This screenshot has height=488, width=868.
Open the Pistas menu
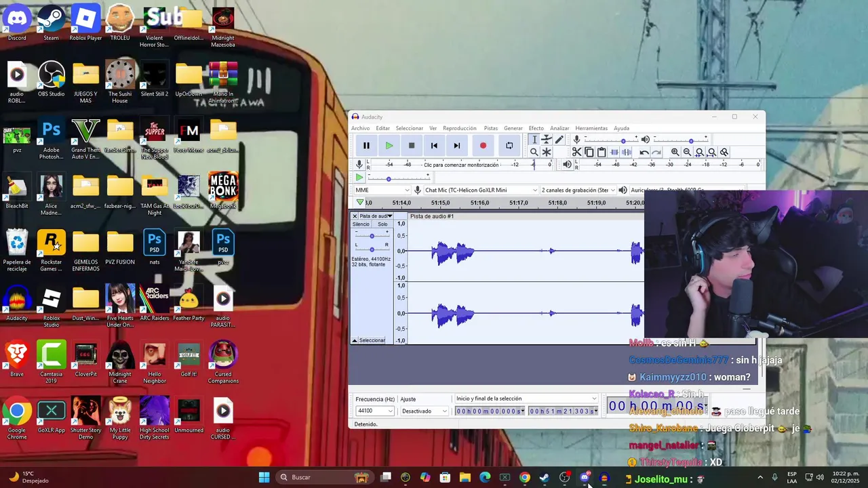491,128
